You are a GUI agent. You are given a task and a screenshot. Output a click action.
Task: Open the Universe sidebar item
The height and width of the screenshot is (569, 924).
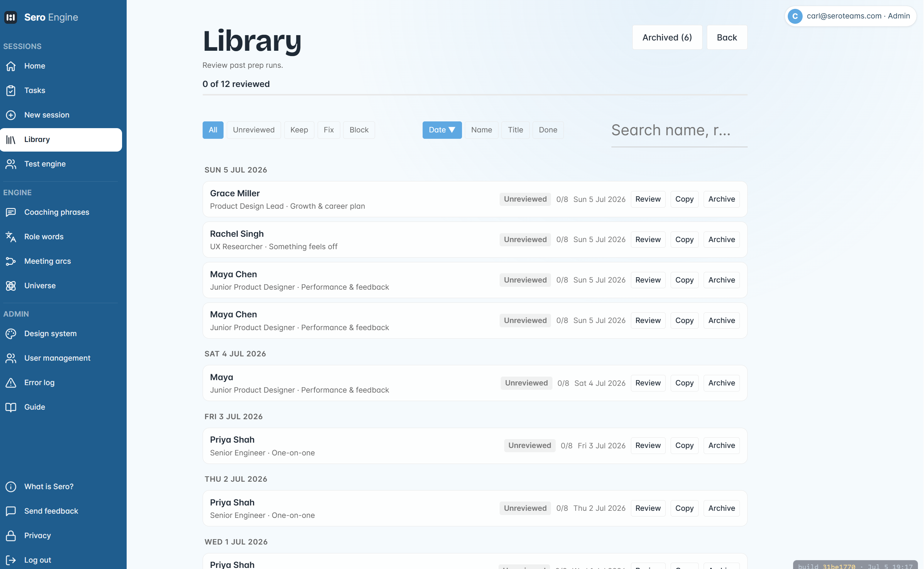[61, 286]
